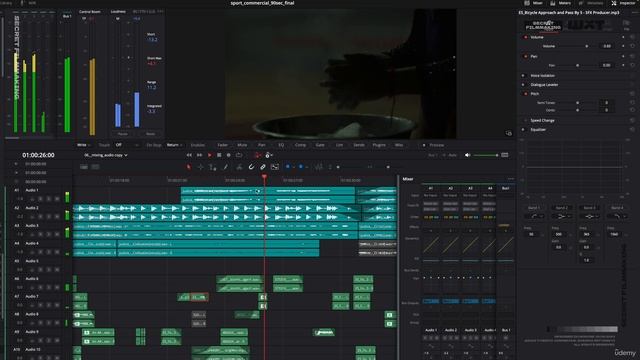
Task: Click the red playhead marker on ruler
Action: coord(264,177)
